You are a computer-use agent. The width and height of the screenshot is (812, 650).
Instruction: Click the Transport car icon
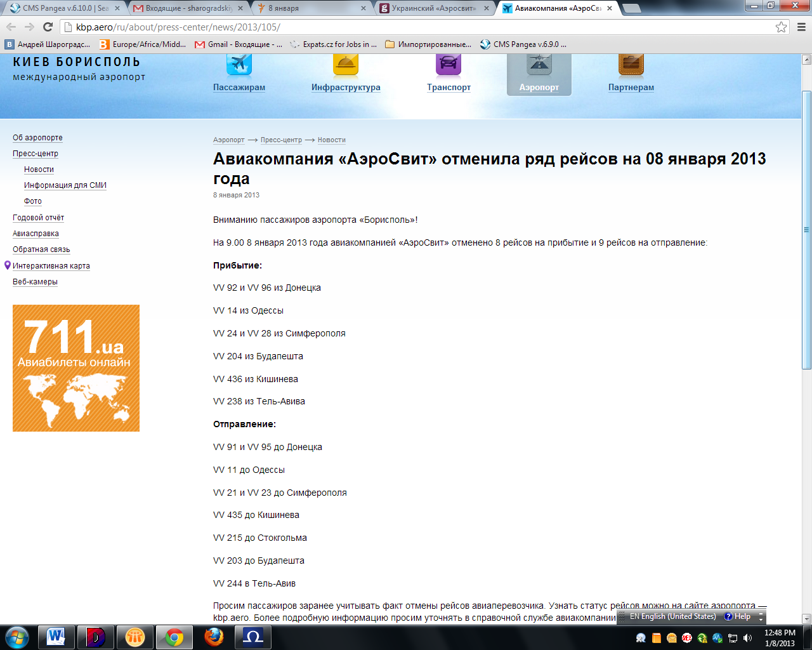pos(449,65)
